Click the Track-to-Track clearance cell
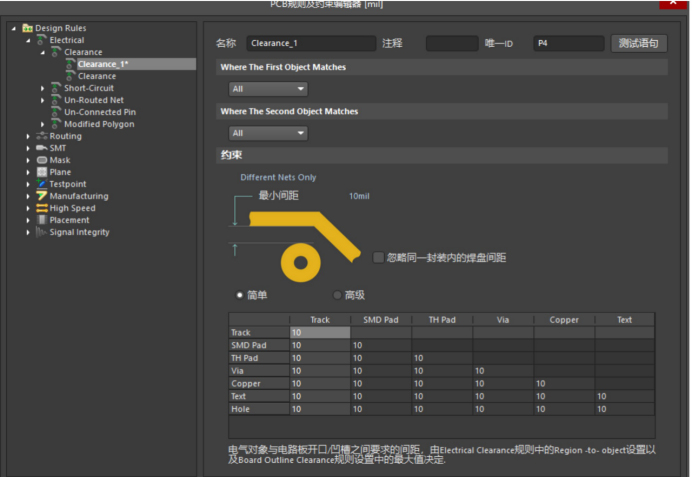 [319, 333]
